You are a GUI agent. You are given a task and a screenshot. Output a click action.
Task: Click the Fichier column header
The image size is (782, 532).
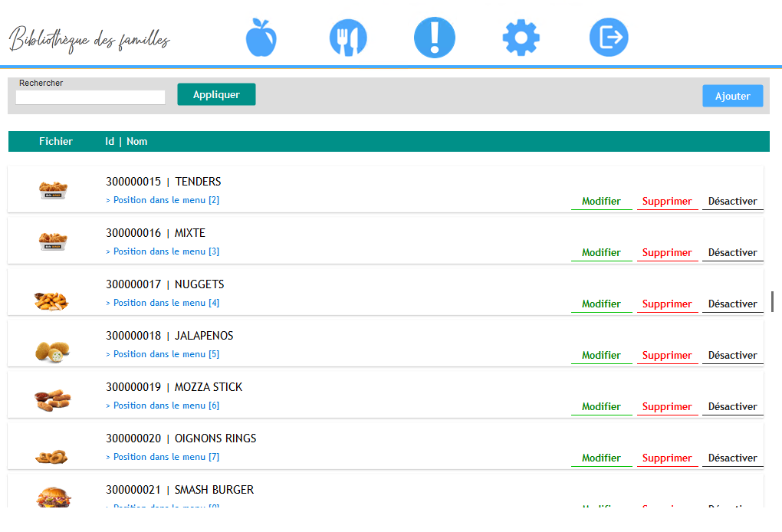pyautogui.click(x=56, y=142)
